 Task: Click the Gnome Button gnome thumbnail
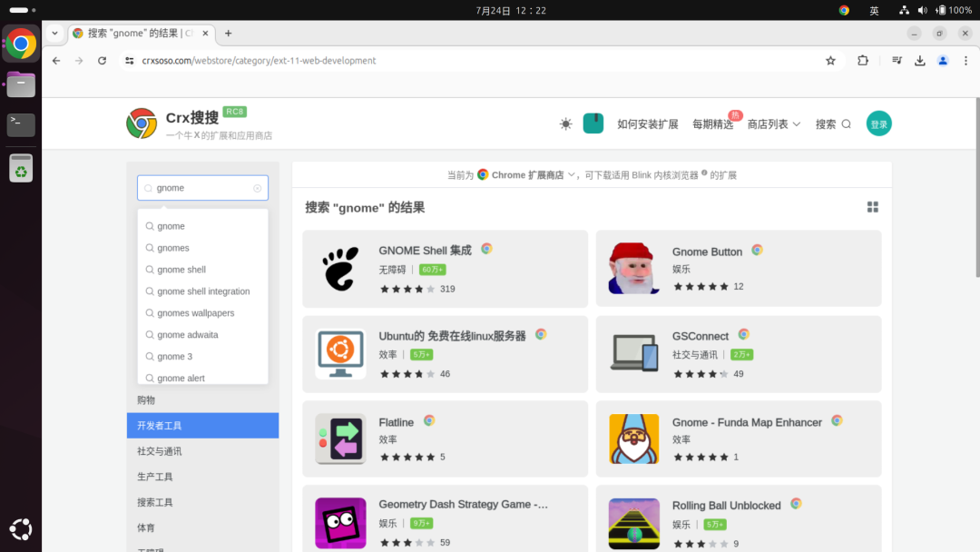pyautogui.click(x=633, y=269)
